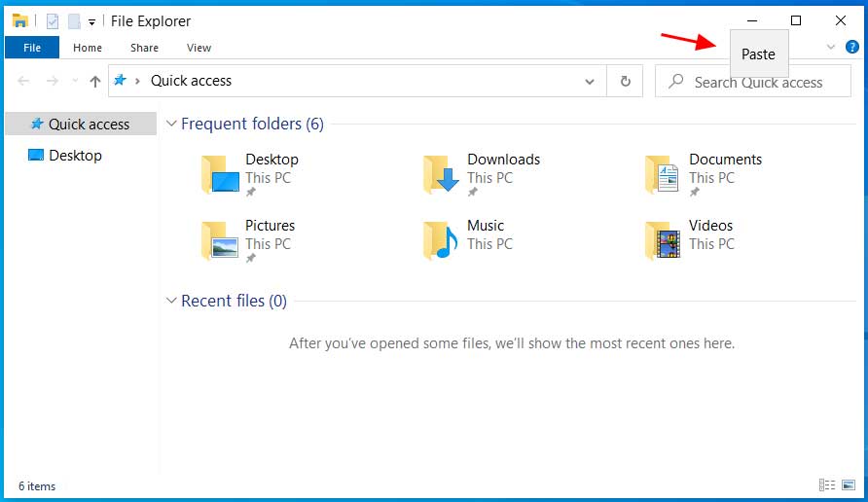Select the Music folder icon

click(441, 240)
